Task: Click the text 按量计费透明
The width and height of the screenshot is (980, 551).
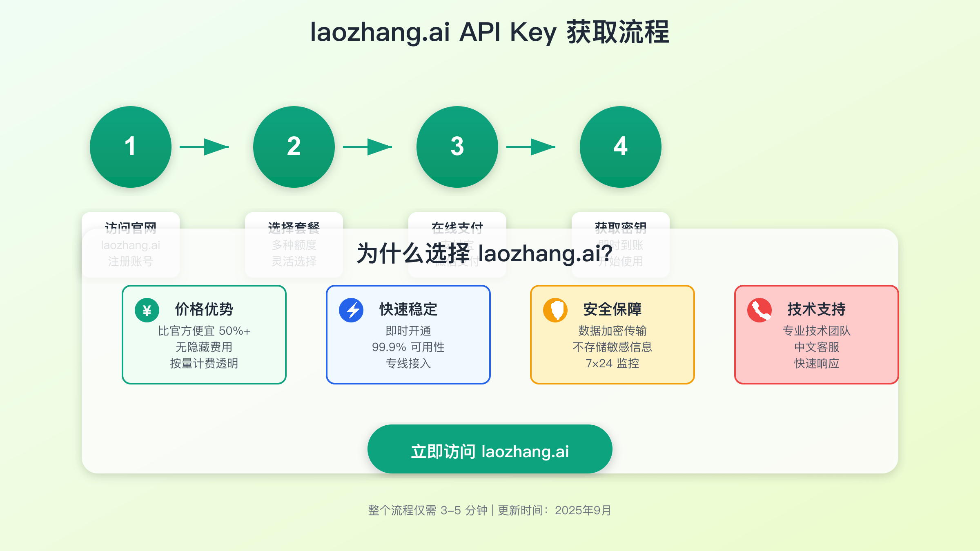Action: [204, 363]
